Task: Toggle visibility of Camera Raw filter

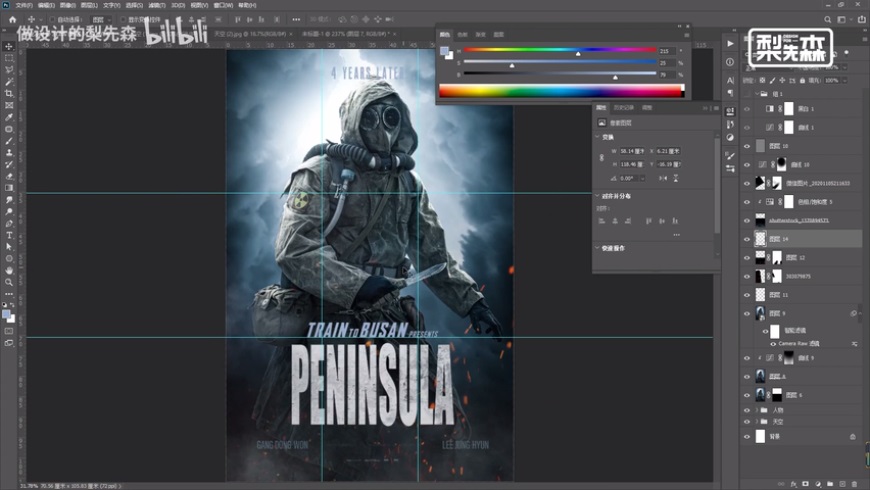Action: click(773, 344)
